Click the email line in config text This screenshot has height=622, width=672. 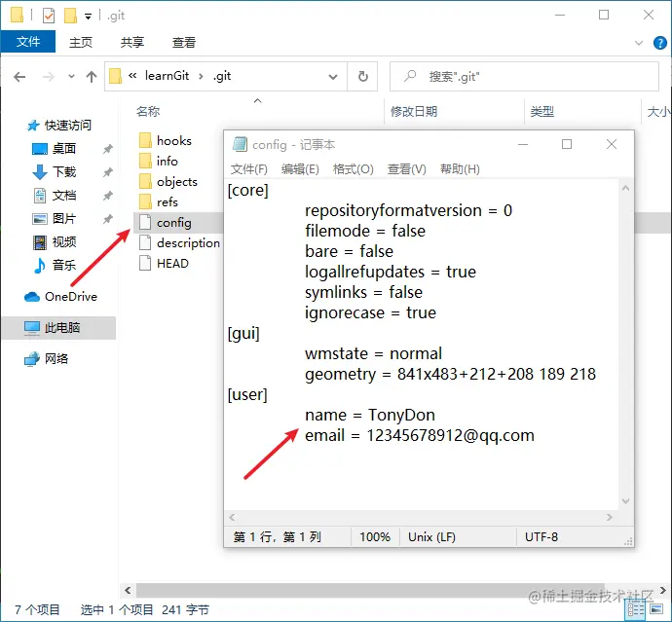(x=420, y=435)
